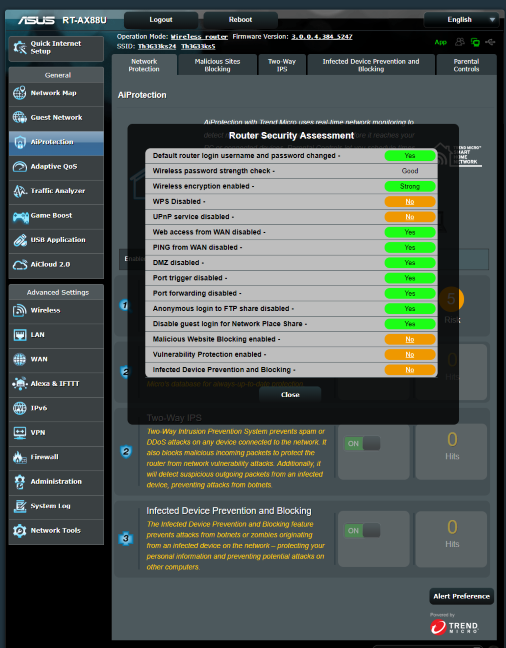Screen dimensions: 506x648
Task: Open Alert Preference
Action: pyautogui.click(x=461, y=596)
